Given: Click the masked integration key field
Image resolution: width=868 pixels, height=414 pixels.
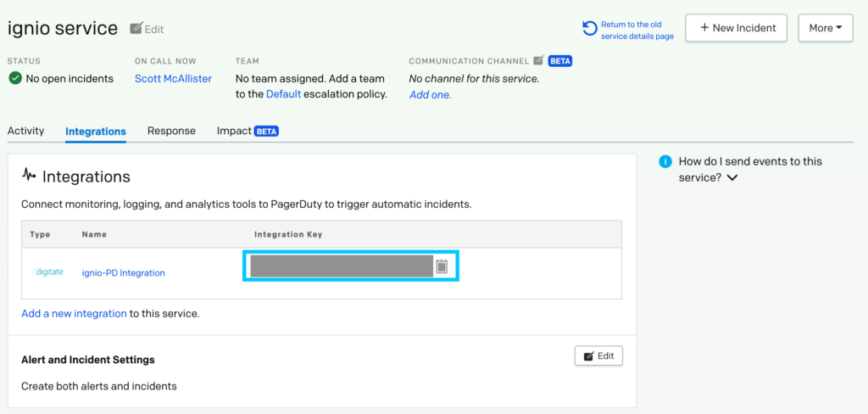Looking at the screenshot, I should 341,266.
